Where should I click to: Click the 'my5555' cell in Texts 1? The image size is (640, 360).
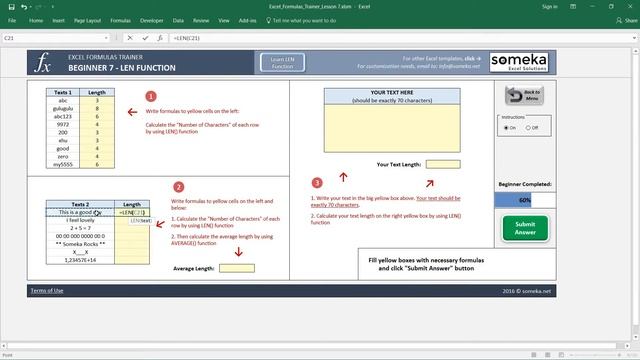(63, 164)
